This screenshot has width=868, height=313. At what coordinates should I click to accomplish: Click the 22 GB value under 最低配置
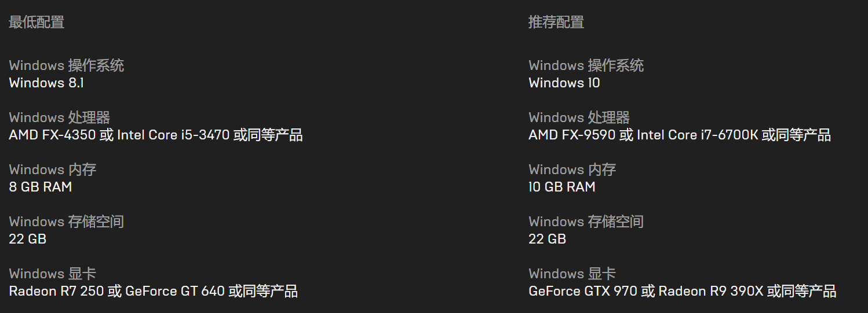pos(28,239)
